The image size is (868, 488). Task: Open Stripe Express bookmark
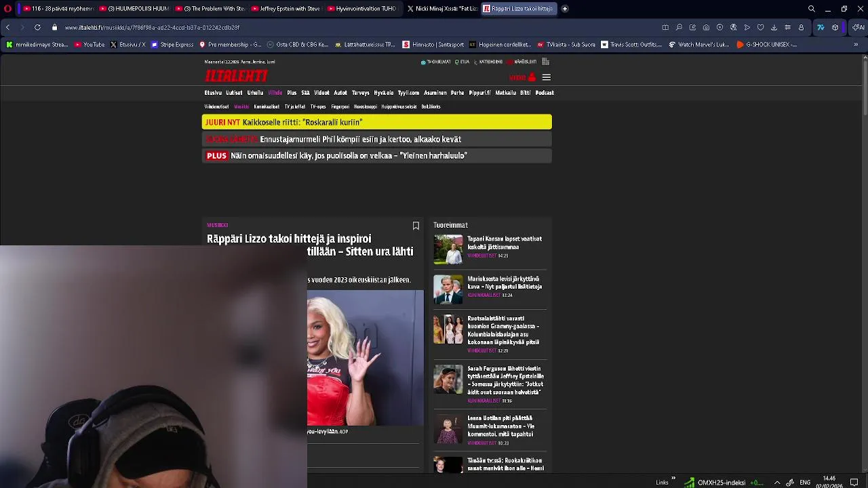coord(172,45)
